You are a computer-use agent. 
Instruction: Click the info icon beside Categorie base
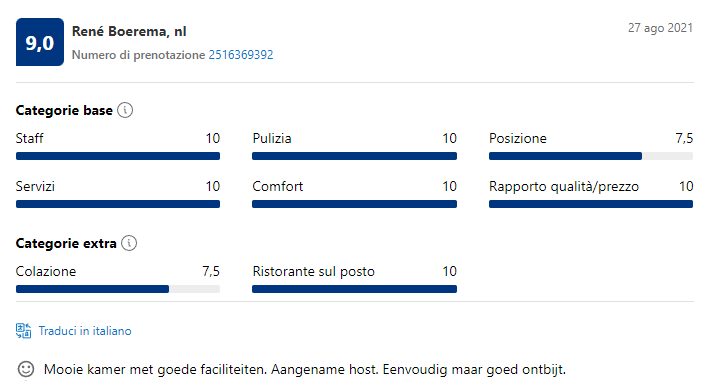pyautogui.click(x=125, y=110)
